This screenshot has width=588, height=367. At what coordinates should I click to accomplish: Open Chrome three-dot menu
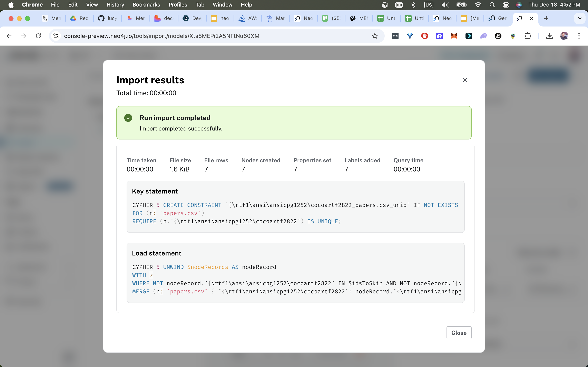pos(579,36)
